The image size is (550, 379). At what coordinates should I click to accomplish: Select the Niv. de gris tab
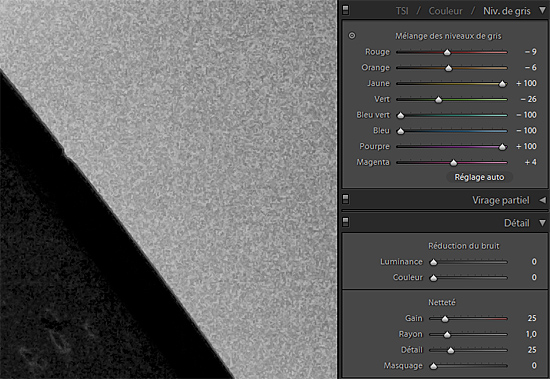[x=507, y=11]
